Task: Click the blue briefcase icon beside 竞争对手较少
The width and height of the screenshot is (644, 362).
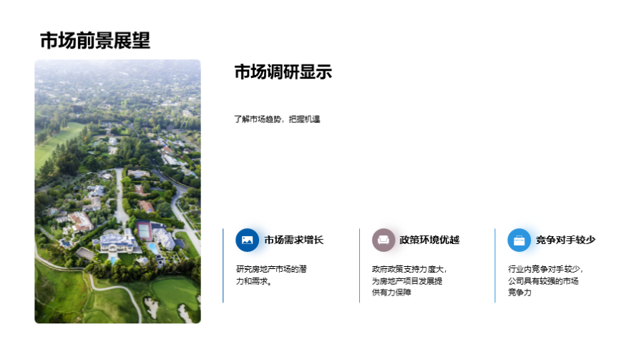Action: 519,240
